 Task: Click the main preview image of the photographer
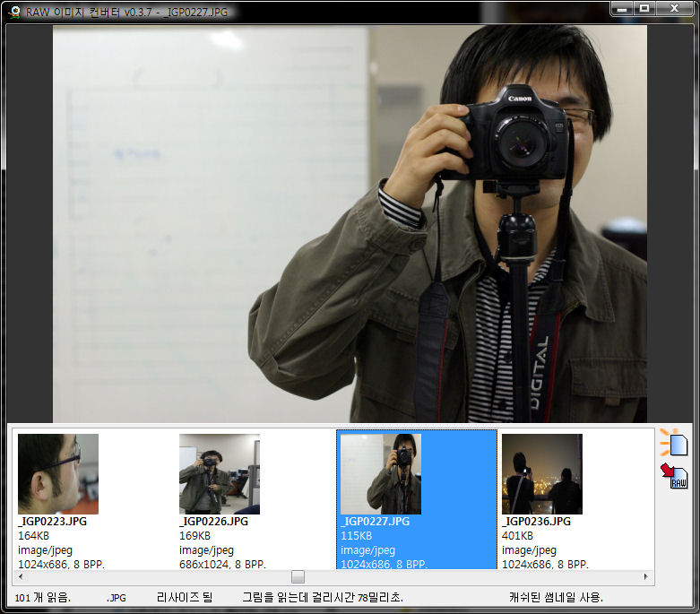(x=350, y=224)
